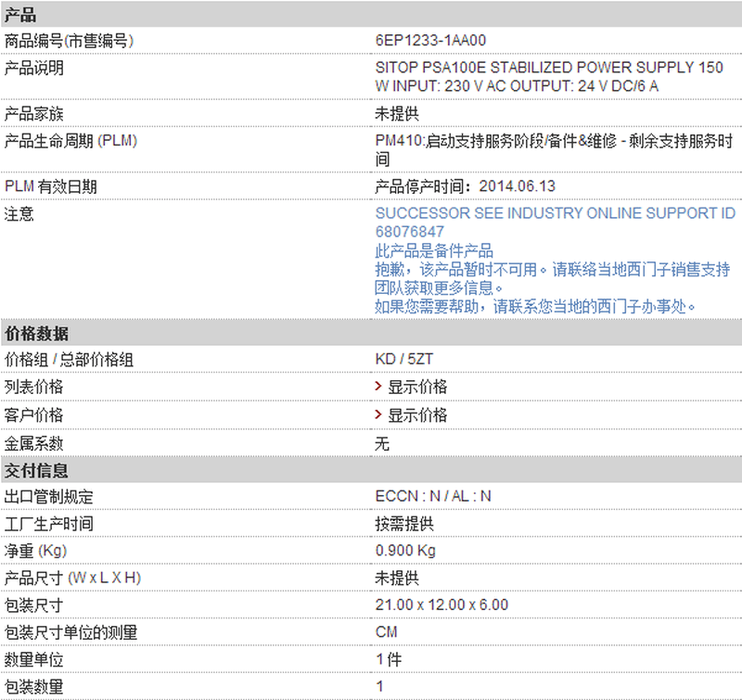Viewport: 742px width, 700px height.
Task: Click 未提供 value in 产品尺寸 row
Action: (x=397, y=578)
